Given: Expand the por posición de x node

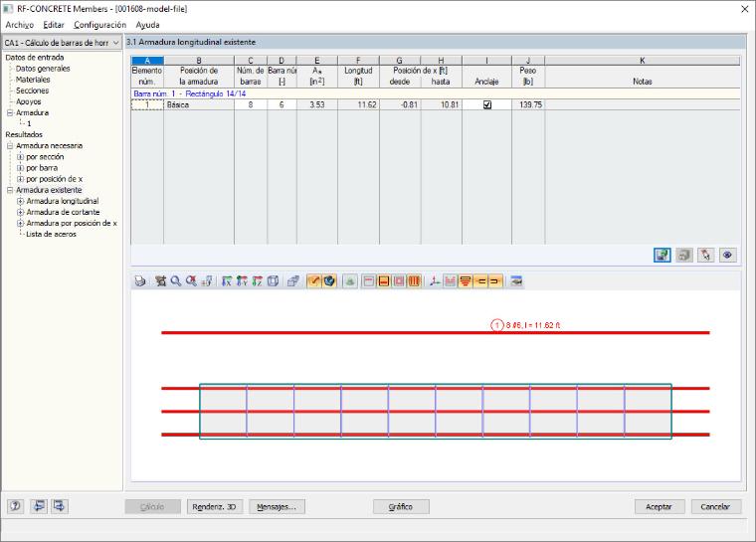Looking at the screenshot, I should [x=20, y=179].
